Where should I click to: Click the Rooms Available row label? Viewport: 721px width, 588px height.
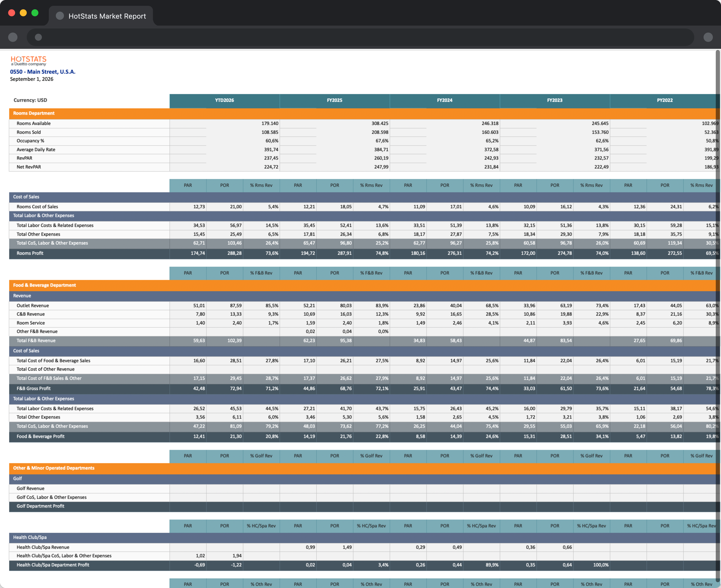pos(34,124)
